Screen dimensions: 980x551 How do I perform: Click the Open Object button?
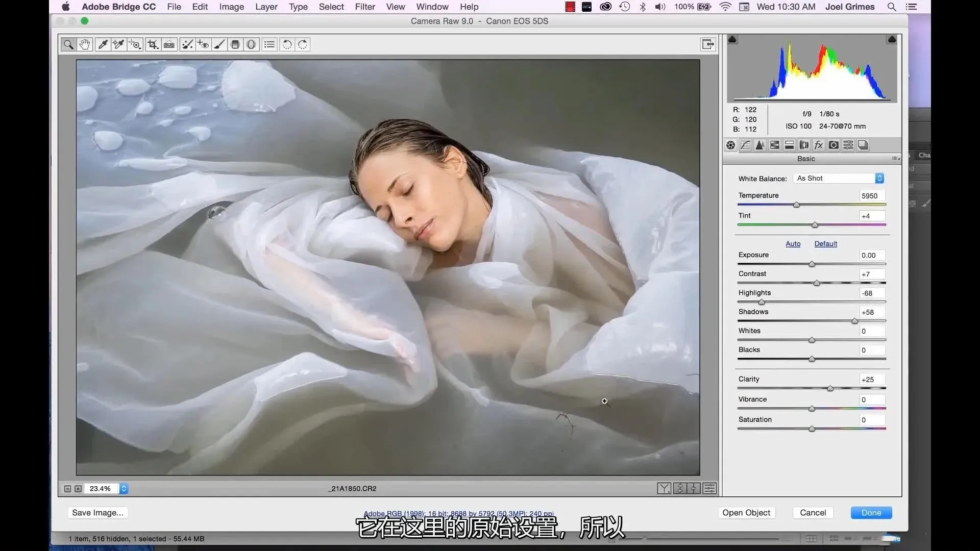coord(746,513)
